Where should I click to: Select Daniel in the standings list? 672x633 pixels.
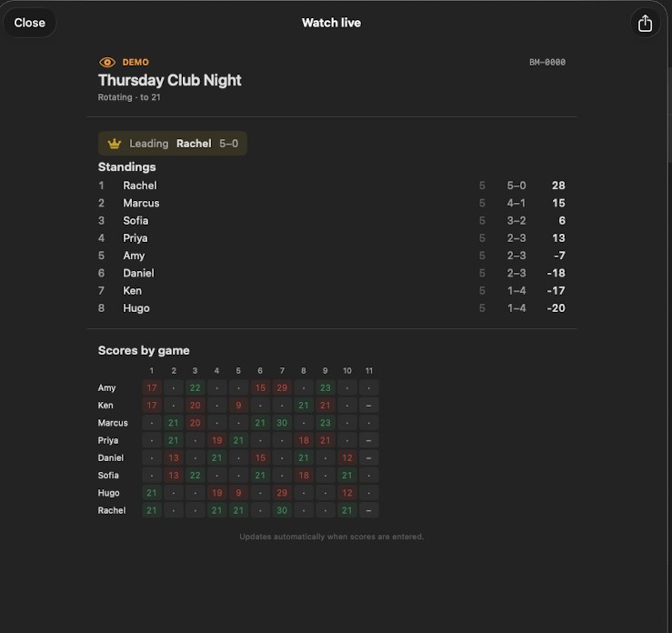point(331,274)
